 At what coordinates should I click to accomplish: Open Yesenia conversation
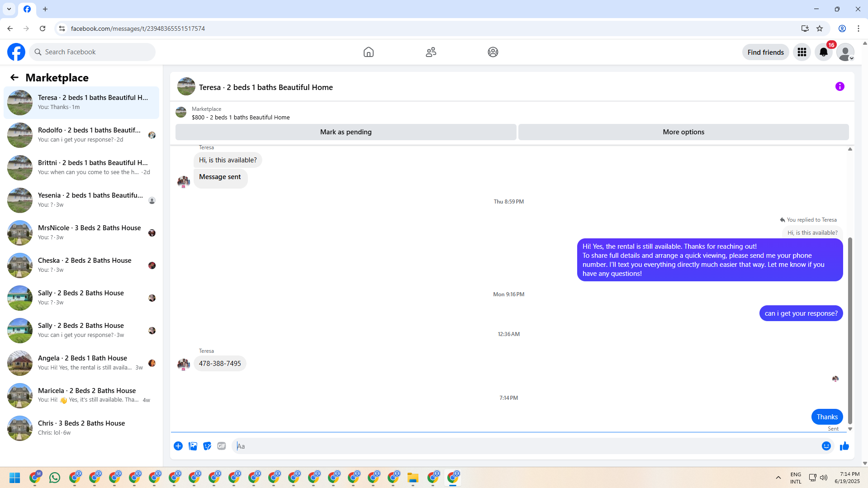click(81, 200)
